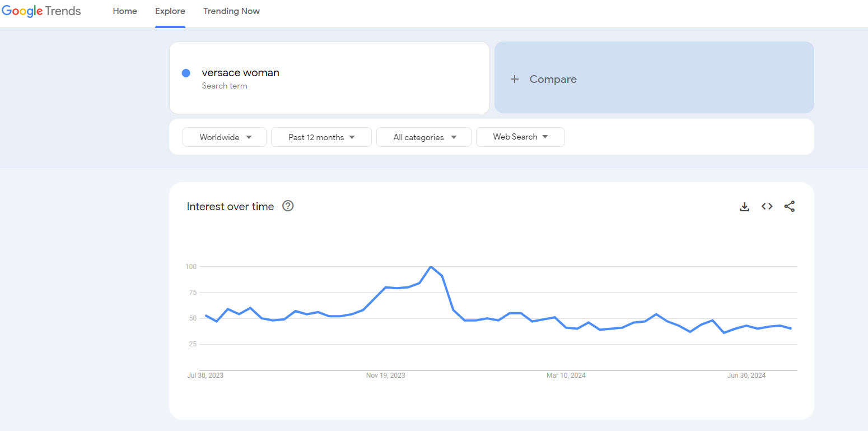Click the plus icon in Compare box
Screen dimensions: 868x431
tap(515, 79)
